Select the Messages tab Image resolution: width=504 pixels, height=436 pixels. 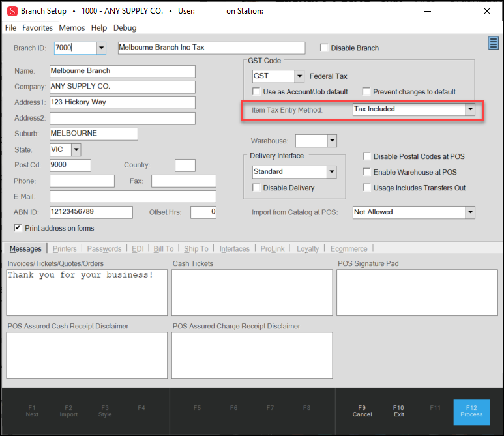(25, 249)
